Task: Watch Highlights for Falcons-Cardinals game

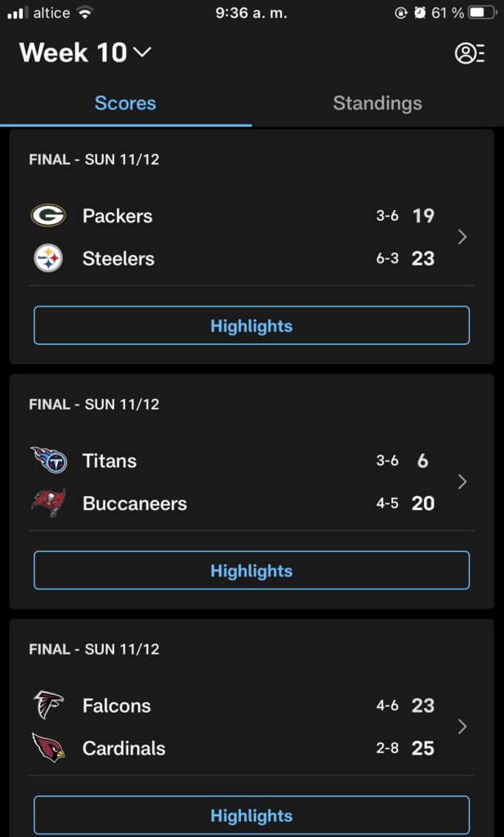Action: click(x=252, y=815)
